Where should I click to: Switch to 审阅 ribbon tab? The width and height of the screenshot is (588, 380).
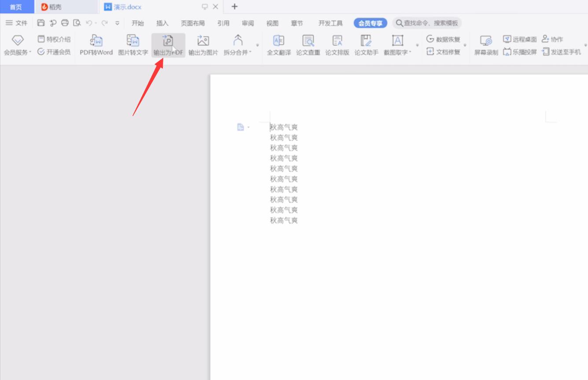(x=248, y=23)
